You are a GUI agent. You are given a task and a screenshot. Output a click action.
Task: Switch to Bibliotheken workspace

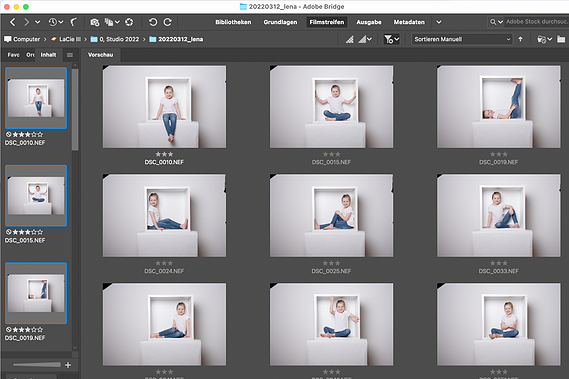[233, 22]
